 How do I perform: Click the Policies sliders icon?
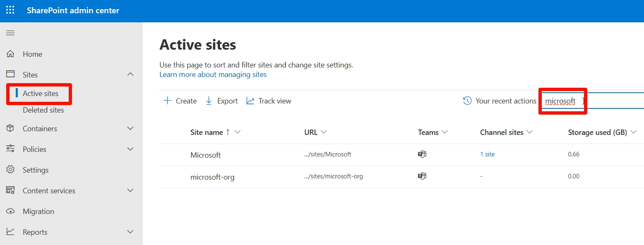(10, 149)
